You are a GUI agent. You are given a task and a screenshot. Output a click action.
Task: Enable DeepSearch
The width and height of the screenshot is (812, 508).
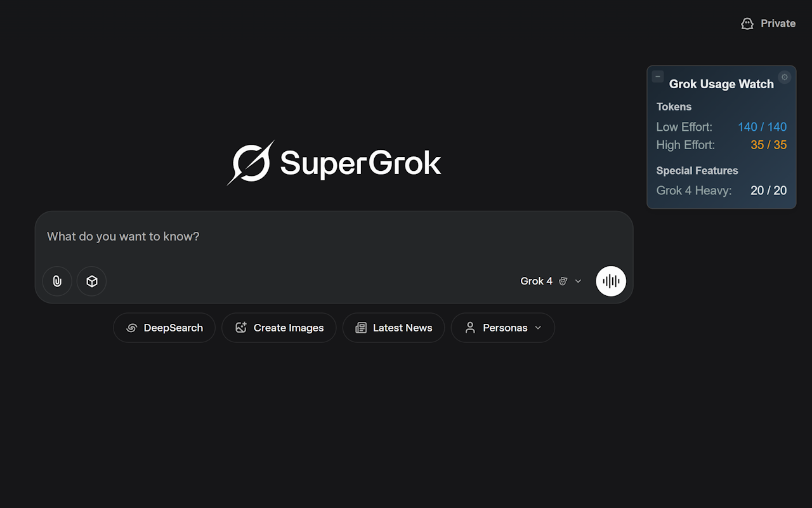coord(164,328)
